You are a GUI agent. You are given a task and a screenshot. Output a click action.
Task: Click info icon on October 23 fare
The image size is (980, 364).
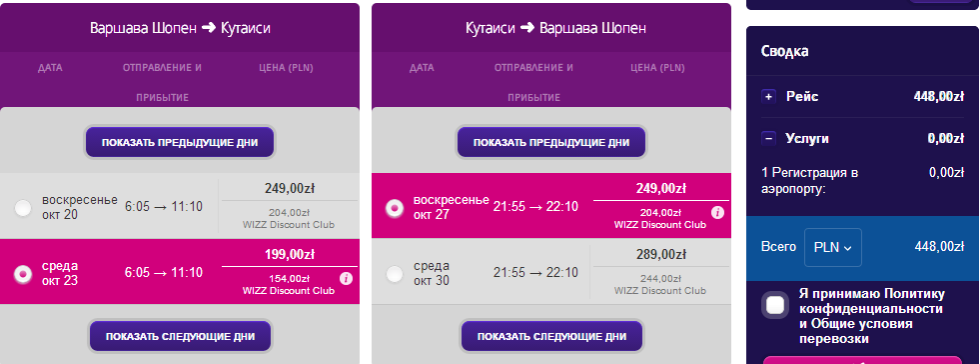pyautogui.click(x=347, y=278)
